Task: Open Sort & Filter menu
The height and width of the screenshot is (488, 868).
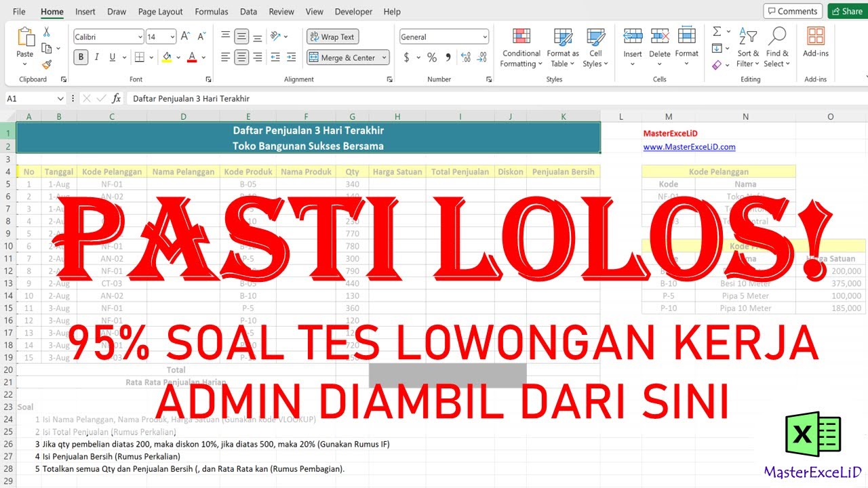Action: click(x=748, y=47)
